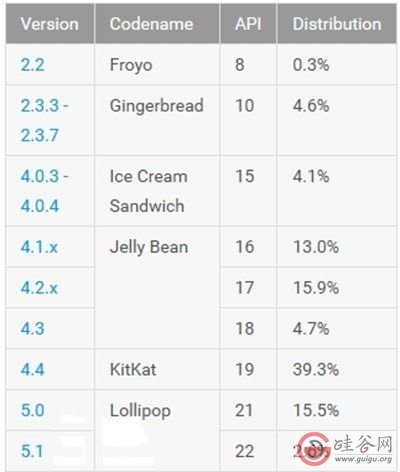Open the 4.1.x version link
The image size is (400, 472).
coord(39,247)
